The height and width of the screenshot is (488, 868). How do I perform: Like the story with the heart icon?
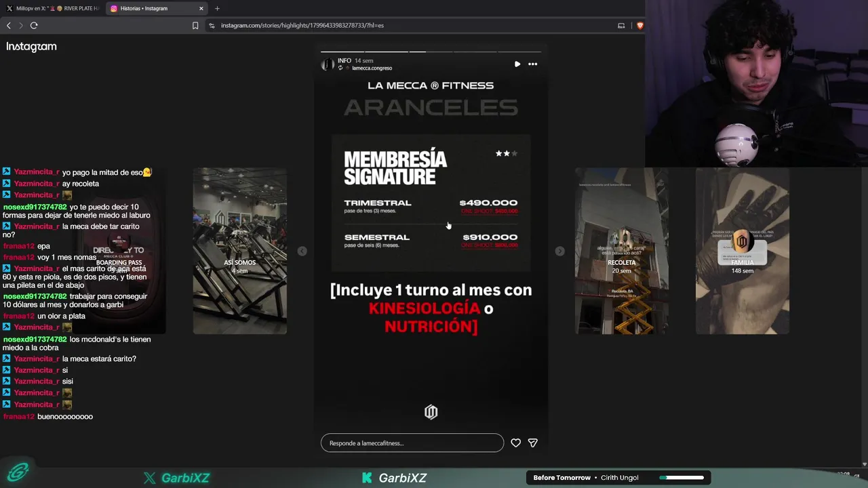tap(516, 443)
